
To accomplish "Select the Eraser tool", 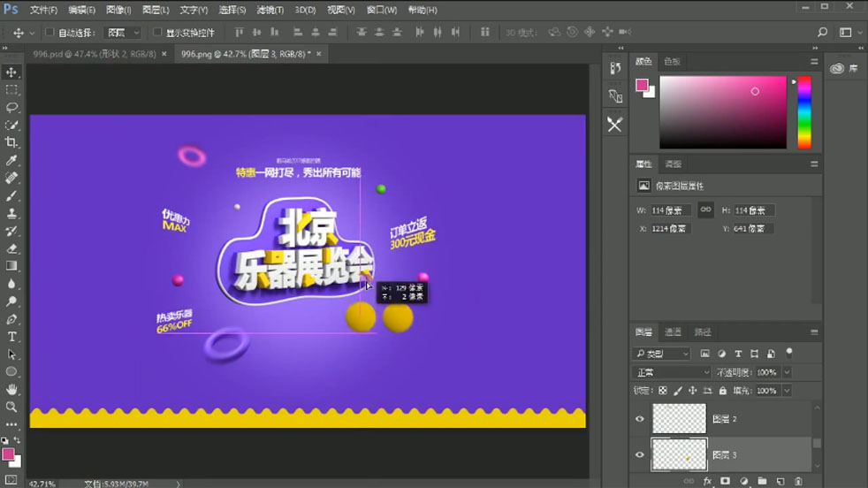I will pos(11,248).
